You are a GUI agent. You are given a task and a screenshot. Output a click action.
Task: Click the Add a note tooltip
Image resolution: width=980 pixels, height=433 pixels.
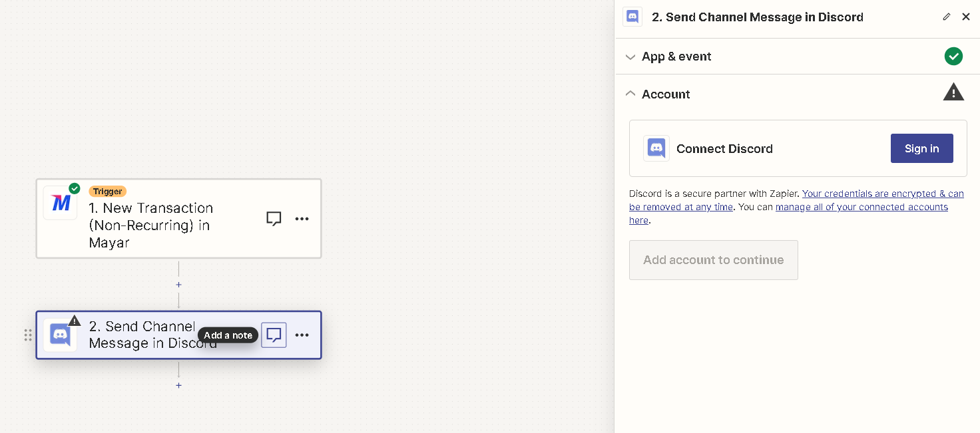coord(228,335)
